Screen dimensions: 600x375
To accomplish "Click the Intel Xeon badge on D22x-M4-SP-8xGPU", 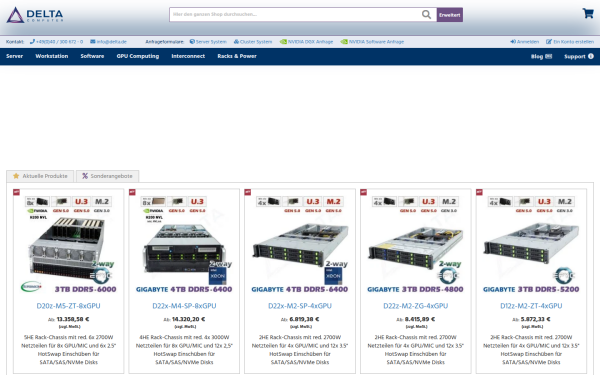I will [218, 275].
